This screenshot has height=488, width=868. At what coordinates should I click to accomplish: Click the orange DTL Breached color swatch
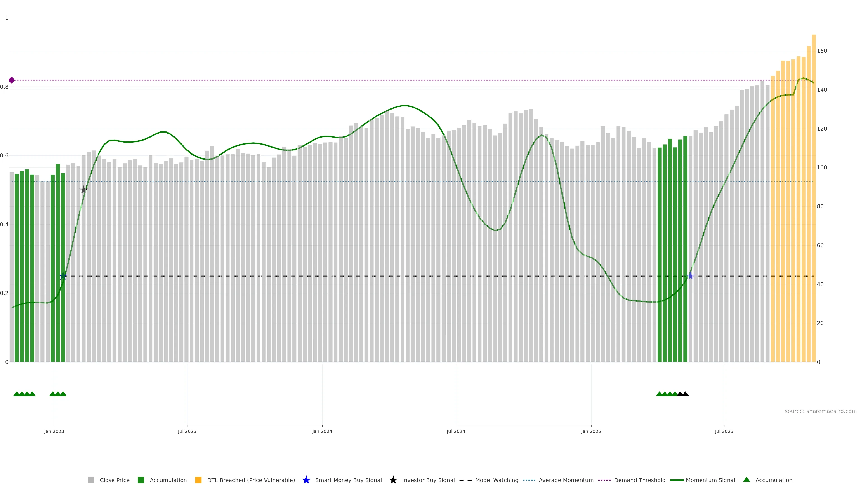pyautogui.click(x=198, y=480)
